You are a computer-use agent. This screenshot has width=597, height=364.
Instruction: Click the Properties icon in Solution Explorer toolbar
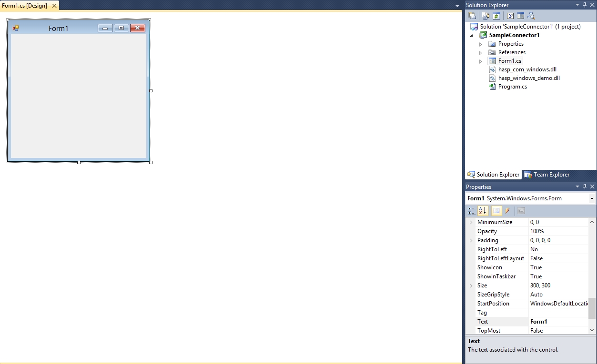(472, 15)
